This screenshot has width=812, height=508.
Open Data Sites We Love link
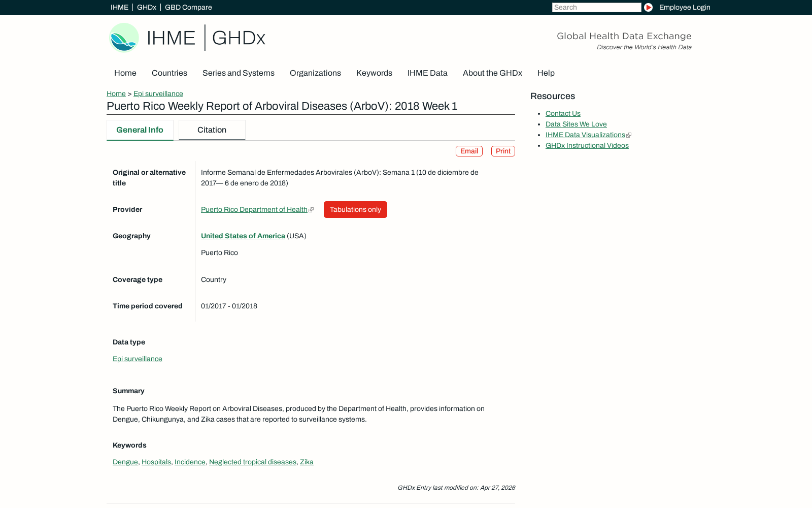point(576,124)
